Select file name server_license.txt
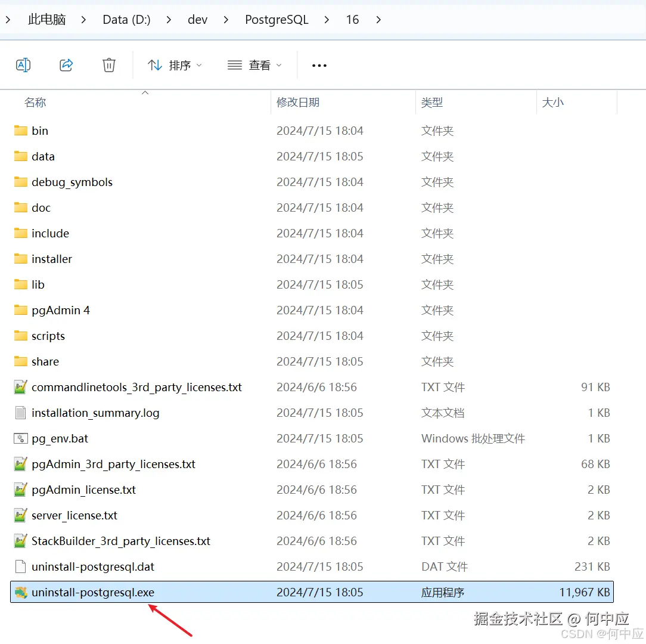646x644 pixels. coord(74,515)
